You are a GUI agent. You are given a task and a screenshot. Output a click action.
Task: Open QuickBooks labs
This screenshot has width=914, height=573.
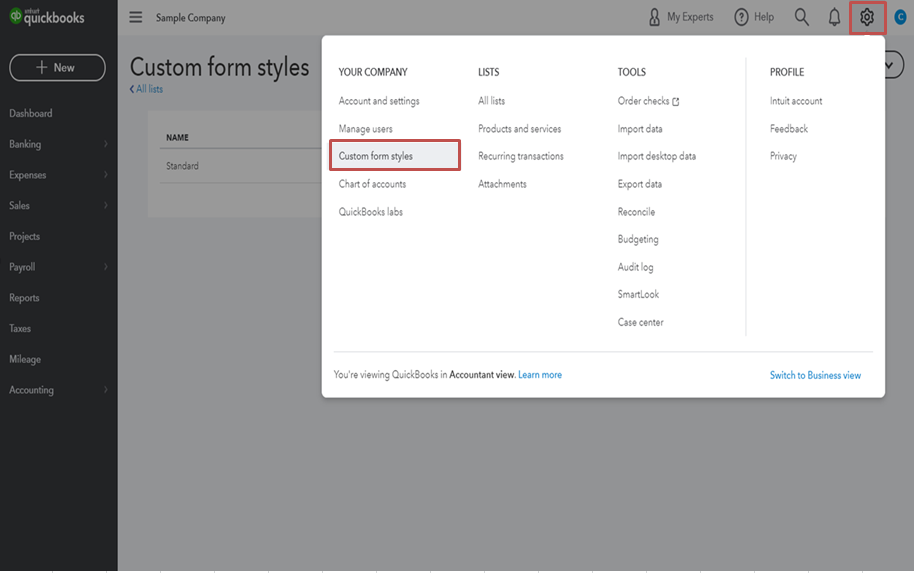(x=371, y=212)
